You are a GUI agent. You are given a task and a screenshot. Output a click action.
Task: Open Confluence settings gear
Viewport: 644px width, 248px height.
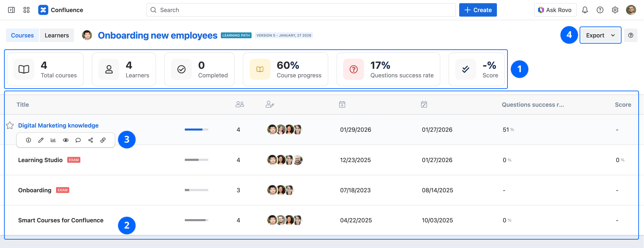[x=615, y=10]
